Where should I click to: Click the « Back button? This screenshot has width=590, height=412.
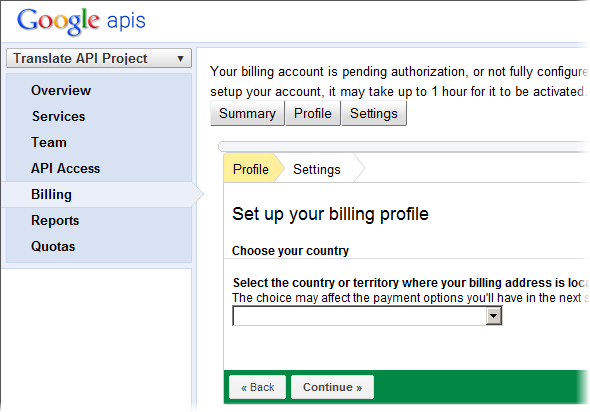[x=258, y=387]
